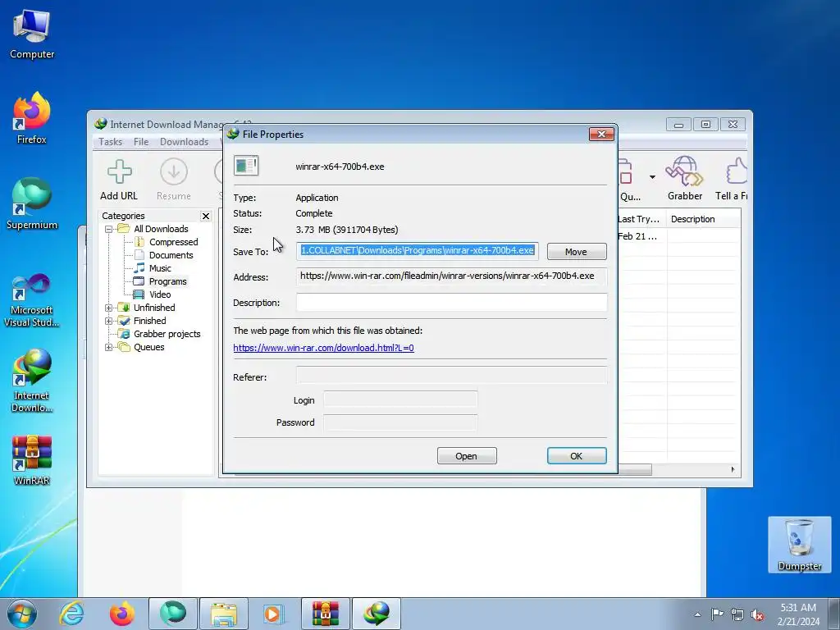Screen dimensions: 840x630
Task: Select Grabber projects in the tree
Action: point(167,334)
